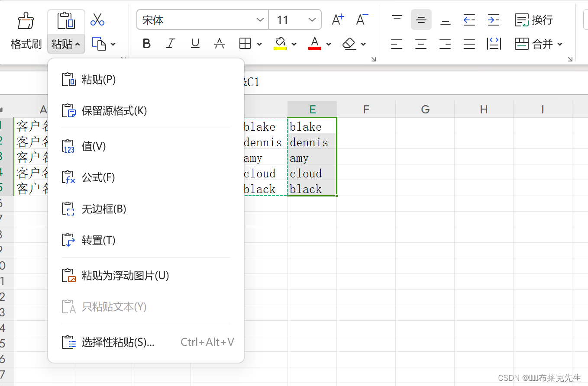Click the Merge (合并) button
This screenshot has width=588, height=386.
click(x=534, y=44)
